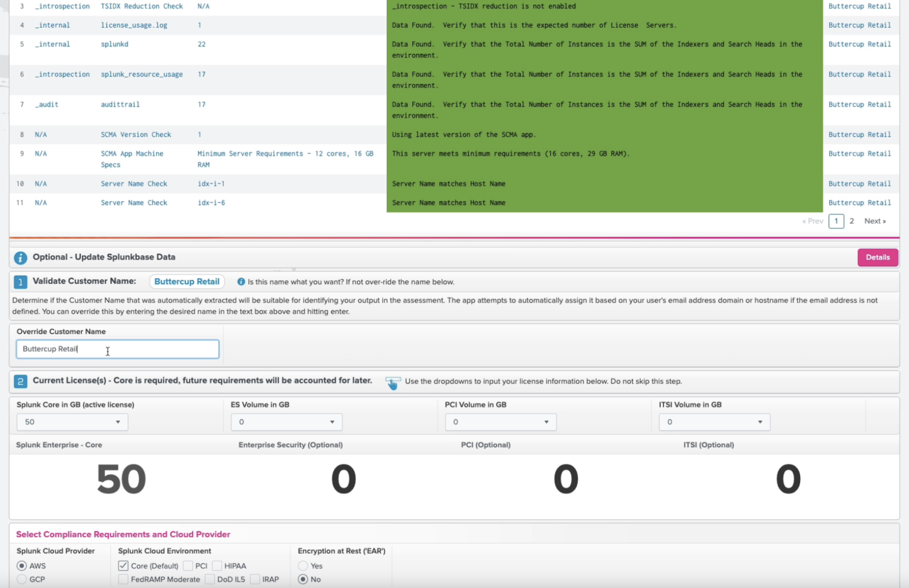Check the FedRAMP Moderate option

coord(123,579)
